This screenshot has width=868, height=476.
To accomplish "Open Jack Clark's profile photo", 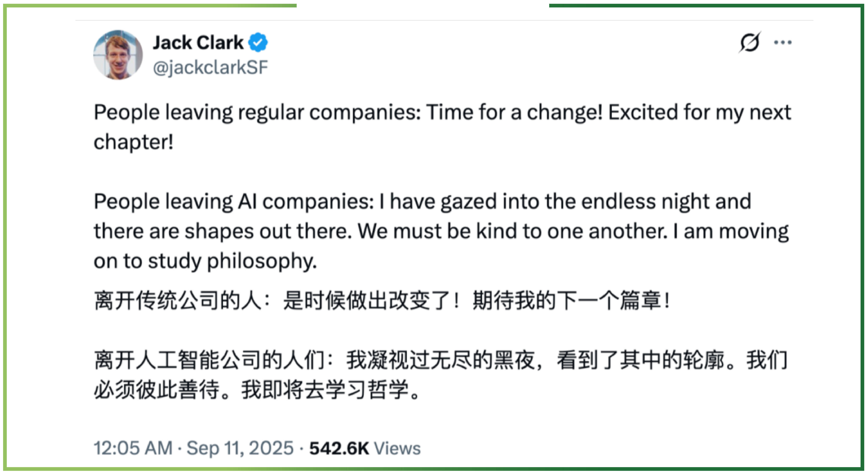I will pos(118,55).
